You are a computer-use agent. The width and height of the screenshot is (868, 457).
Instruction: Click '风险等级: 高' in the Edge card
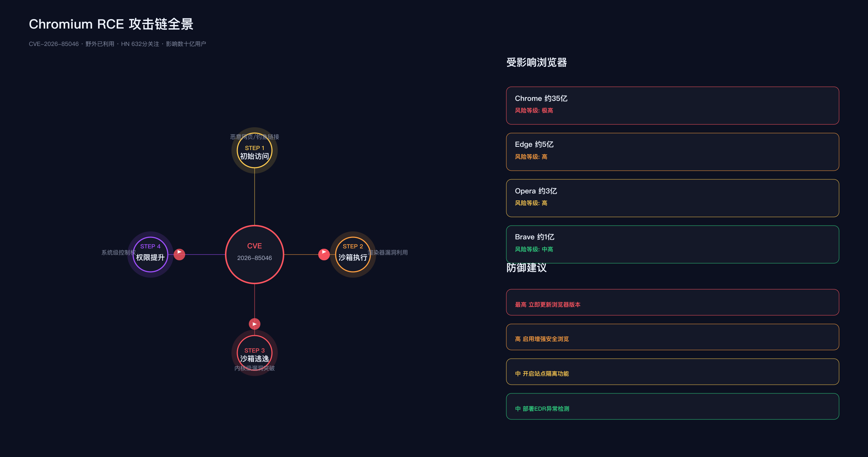(x=531, y=157)
